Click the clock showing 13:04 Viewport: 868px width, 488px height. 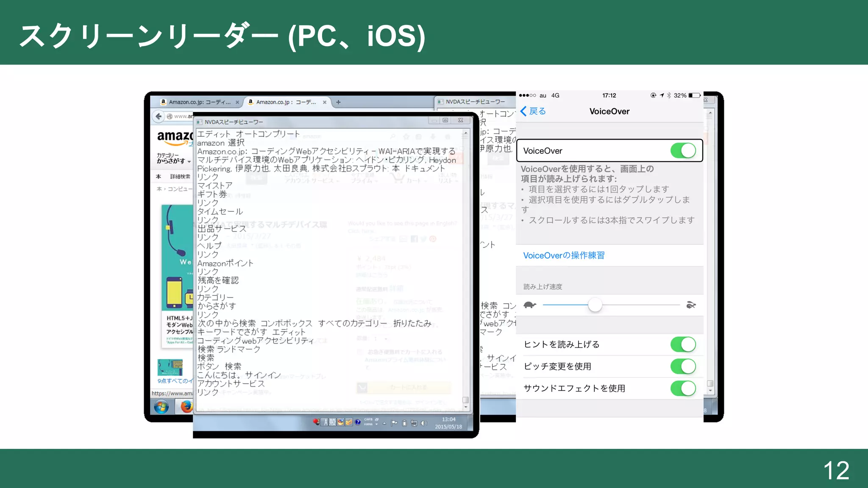click(x=449, y=419)
